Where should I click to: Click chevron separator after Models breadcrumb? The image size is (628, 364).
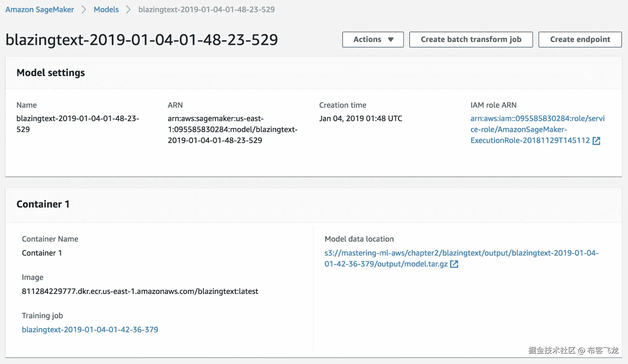click(128, 9)
